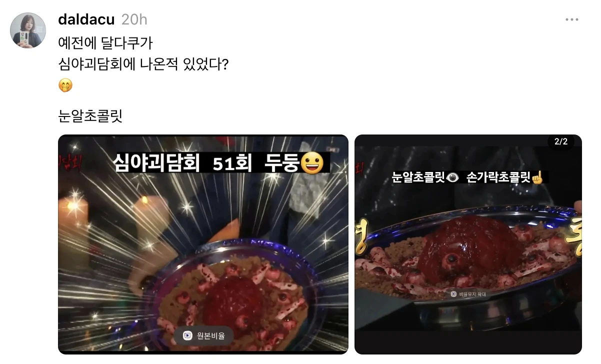Open the first attached image with candles
Viewport: 601px width, 364px height.
pos(203,244)
